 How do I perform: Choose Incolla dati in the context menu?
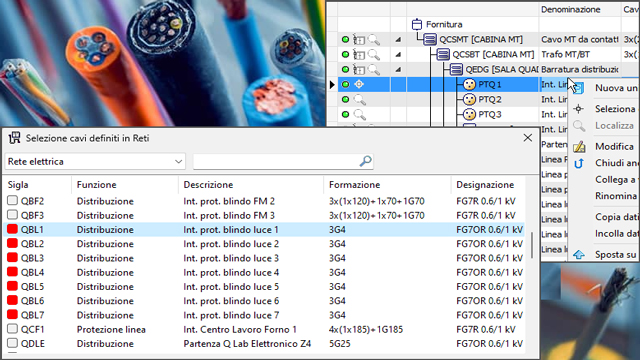[616, 233]
